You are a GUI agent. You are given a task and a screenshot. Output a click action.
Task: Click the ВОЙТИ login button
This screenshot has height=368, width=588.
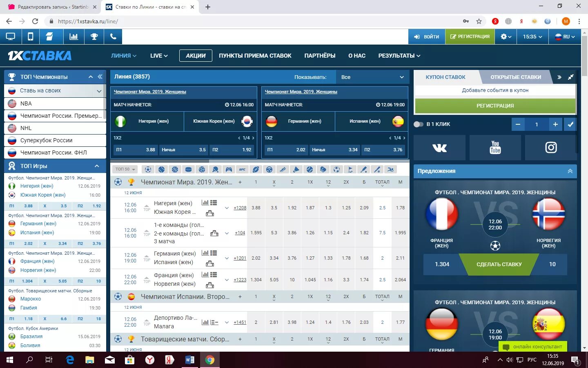[427, 36]
